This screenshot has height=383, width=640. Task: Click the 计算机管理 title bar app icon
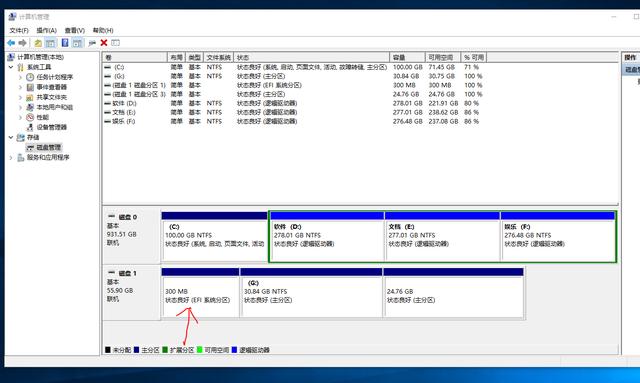(x=13, y=17)
